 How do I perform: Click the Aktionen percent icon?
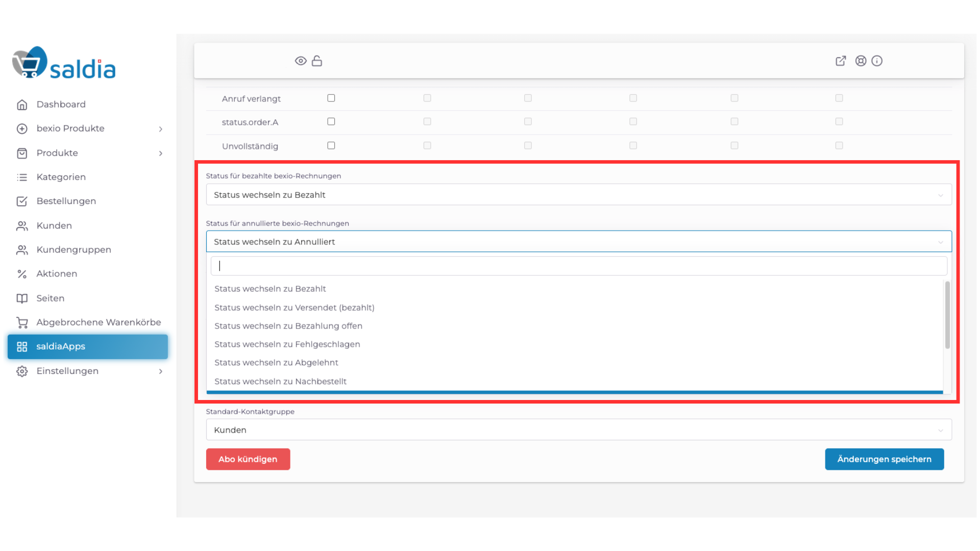coord(22,274)
